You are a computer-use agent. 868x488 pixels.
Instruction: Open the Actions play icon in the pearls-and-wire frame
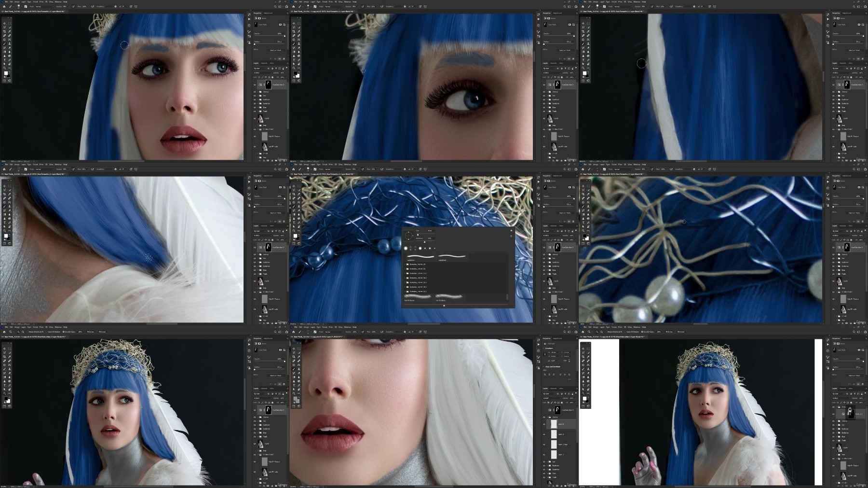click(828, 182)
